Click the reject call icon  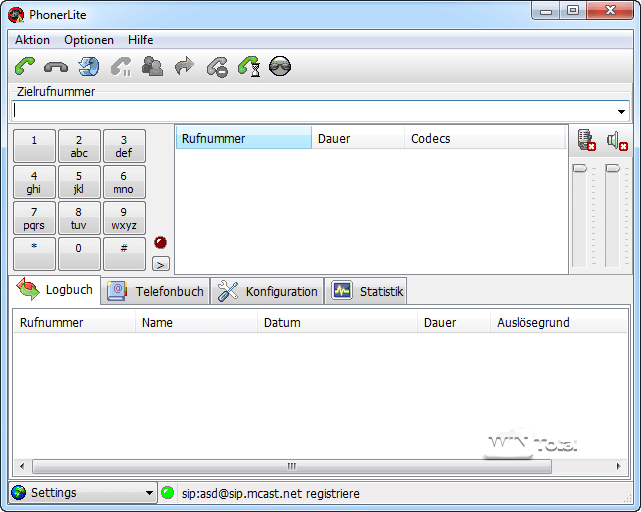point(217,66)
